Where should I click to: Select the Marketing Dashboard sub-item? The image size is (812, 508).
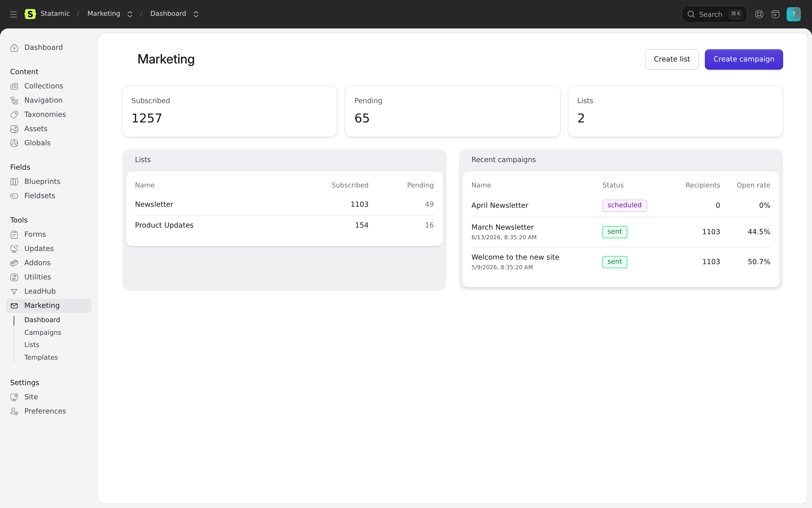click(x=42, y=320)
